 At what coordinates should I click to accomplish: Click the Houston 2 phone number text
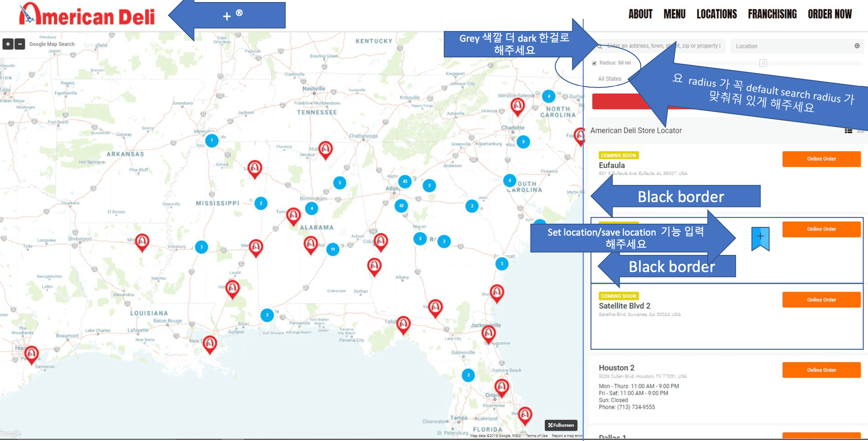[x=627, y=407]
